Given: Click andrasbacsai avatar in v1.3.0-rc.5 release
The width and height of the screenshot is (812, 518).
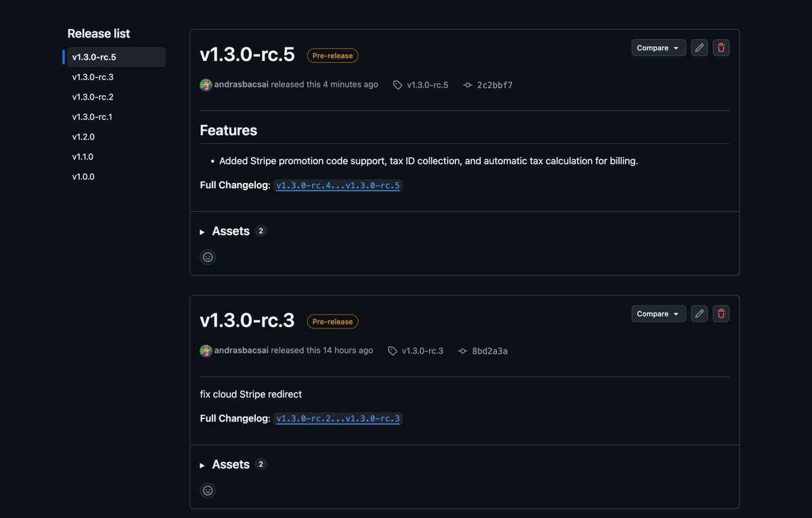Looking at the screenshot, I should pos(206,85).
